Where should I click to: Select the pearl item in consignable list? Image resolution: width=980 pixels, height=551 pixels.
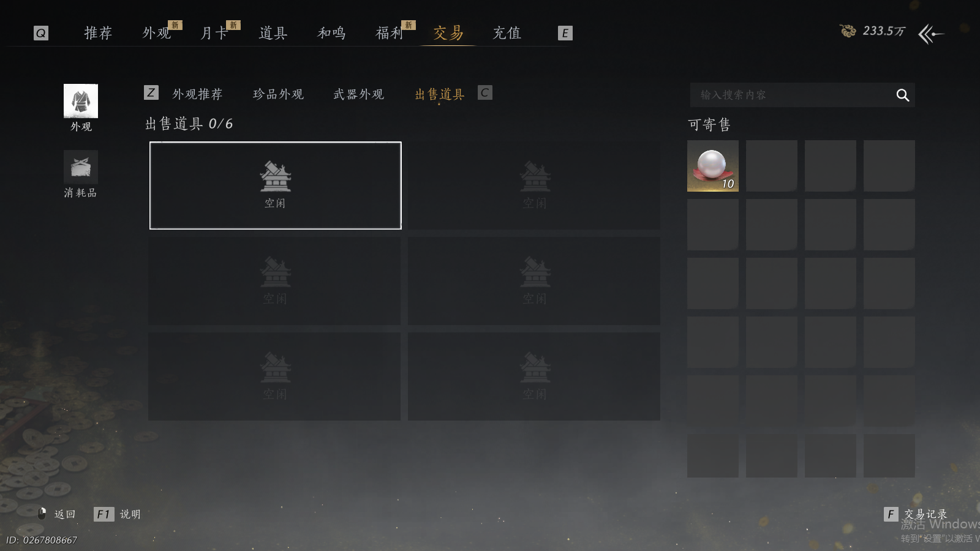713,166
